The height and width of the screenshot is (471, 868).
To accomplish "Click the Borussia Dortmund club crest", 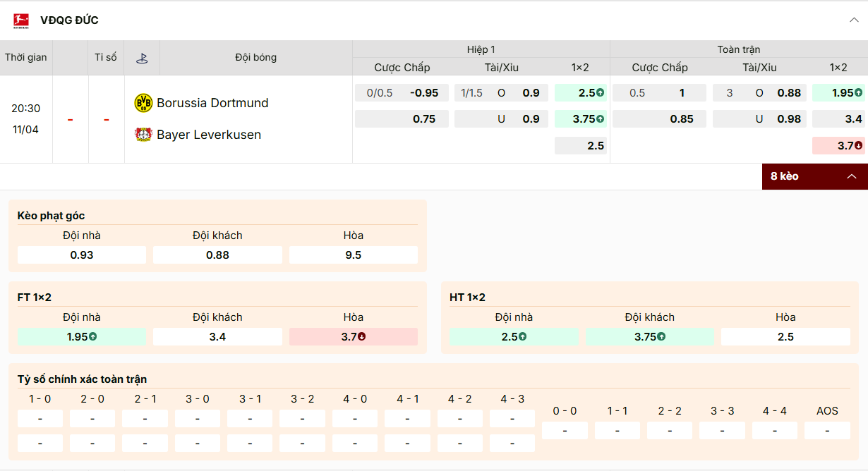I will coord(143,102).
